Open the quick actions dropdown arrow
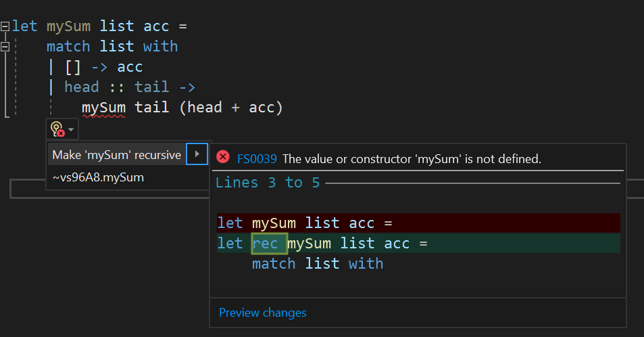Viewport: 644px width, 337px height. [x=71, y=130]
